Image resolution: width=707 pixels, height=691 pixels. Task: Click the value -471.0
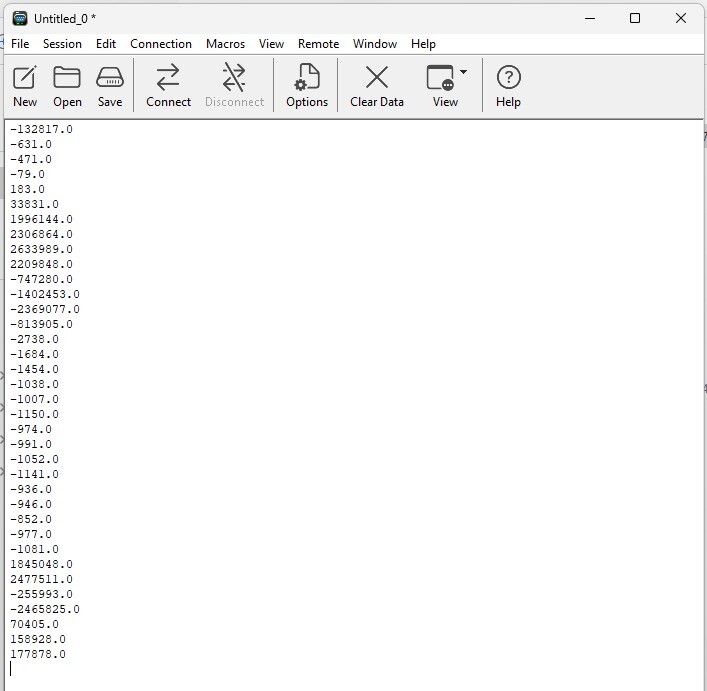pos(31,160)
